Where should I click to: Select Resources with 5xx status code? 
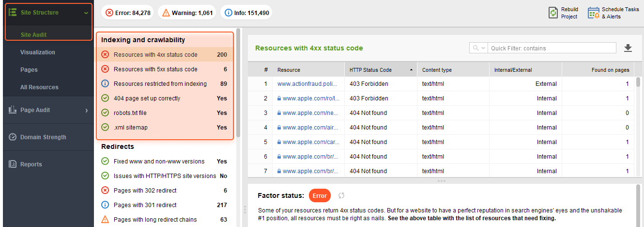tap(155, 69)
